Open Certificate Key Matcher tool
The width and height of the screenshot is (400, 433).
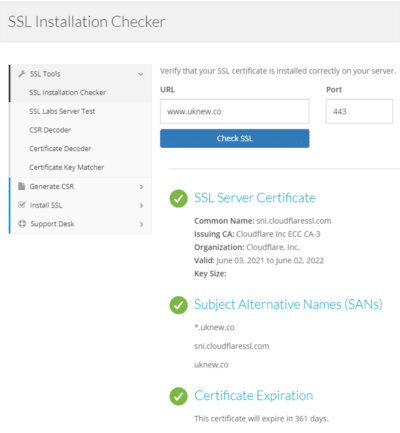coord(67,167)
